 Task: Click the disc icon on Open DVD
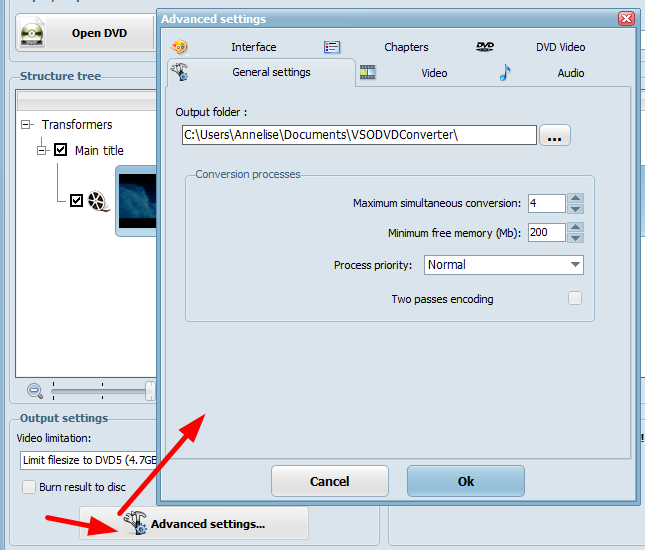tap(32, 33)
